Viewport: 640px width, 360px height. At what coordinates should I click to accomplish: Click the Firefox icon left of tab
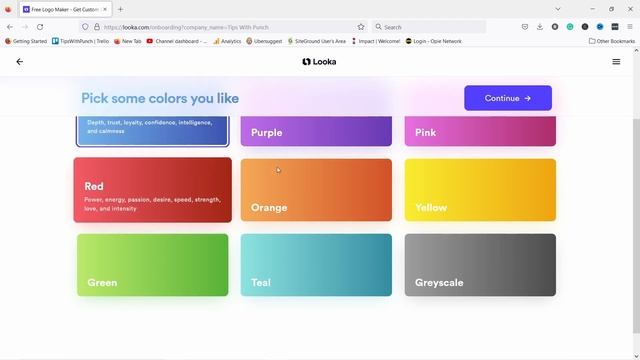[8, 9]
